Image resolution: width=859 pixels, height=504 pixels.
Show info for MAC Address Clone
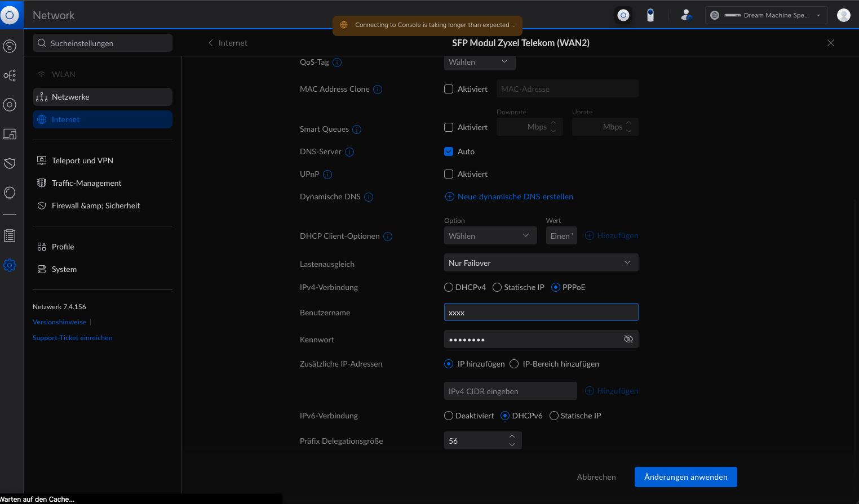tap(378, 90)
